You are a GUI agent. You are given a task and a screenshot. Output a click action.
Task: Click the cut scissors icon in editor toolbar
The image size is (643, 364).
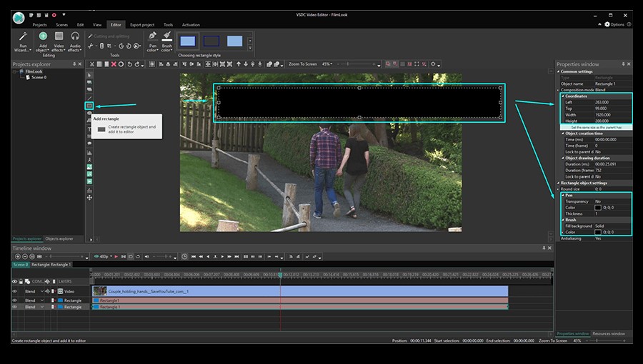pos(92,64)
